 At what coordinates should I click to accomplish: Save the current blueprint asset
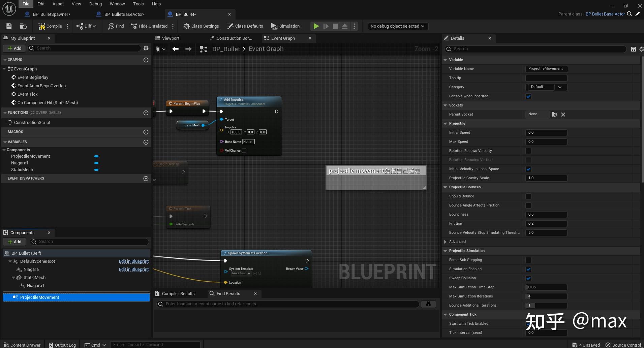(9, 26)
